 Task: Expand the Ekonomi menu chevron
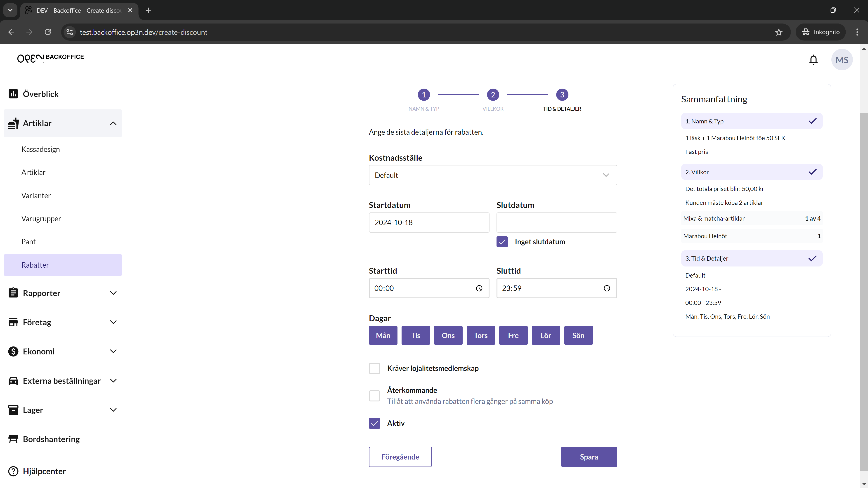coord(113,351)
